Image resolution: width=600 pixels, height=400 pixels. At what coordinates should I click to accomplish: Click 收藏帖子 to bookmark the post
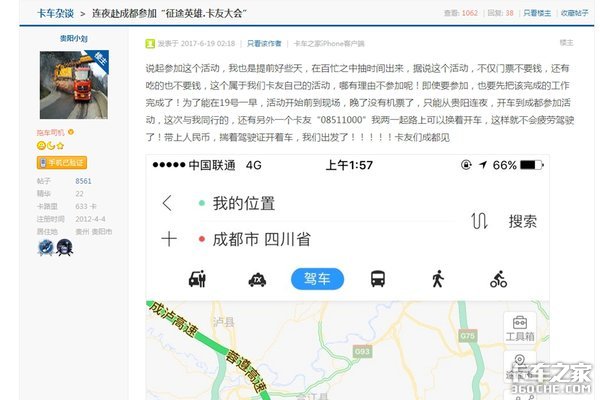tap(575, 13)
